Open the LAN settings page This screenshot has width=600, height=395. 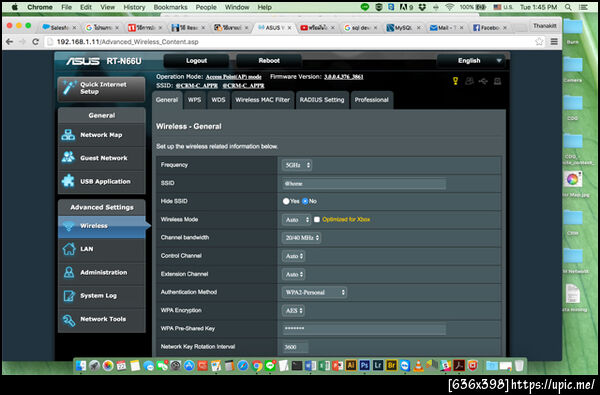coord(101,249)
